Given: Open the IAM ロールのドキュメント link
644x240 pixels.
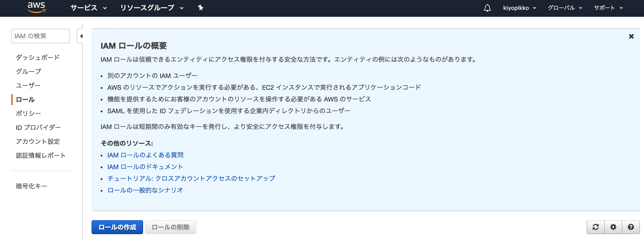Looking at the screenshot, I should 145,167.
